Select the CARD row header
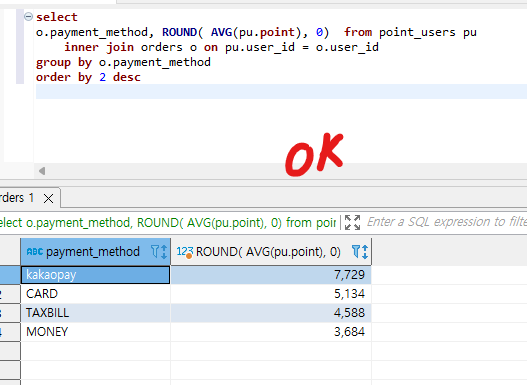The width and height of the screenshot is (527, 385). (x=10, y=294)
